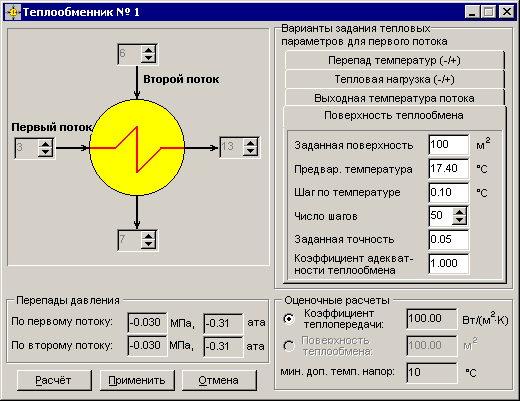Click the second flow stream number field 6
Screen dimensions: 520x401
pyautogui.click(x=130, y=54)
